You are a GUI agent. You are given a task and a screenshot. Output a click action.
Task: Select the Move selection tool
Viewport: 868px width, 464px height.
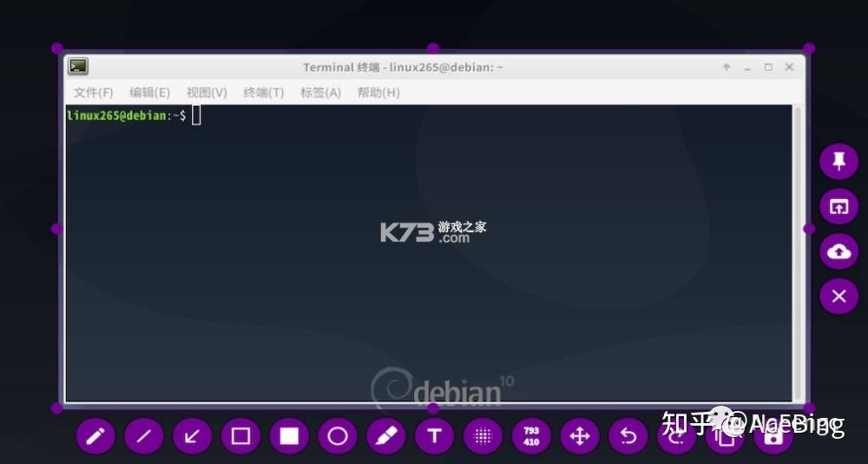click(580, 436)
